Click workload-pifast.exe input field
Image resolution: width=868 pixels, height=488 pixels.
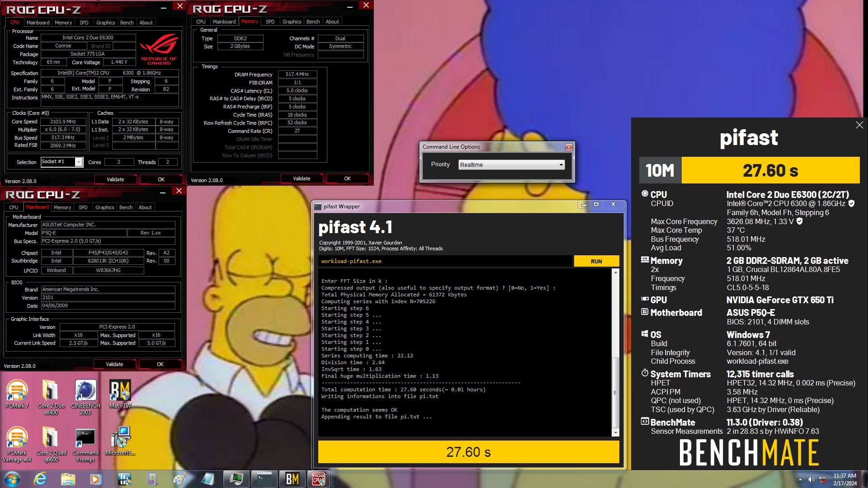tap(445, 261)
